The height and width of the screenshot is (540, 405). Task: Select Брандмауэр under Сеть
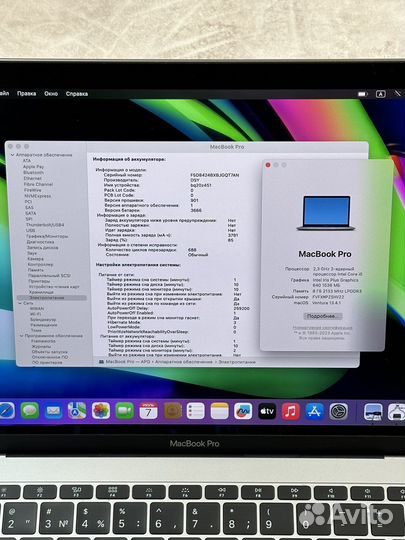43,319
